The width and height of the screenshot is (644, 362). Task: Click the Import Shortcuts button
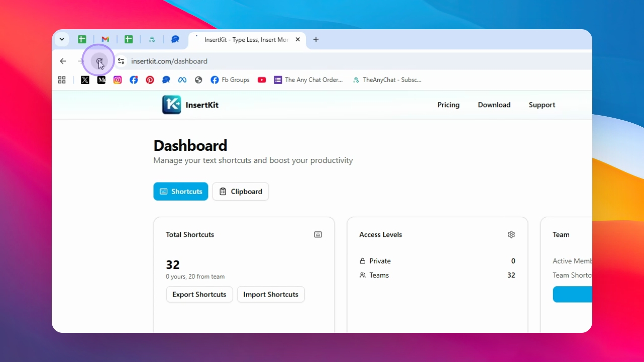[271, 295]
